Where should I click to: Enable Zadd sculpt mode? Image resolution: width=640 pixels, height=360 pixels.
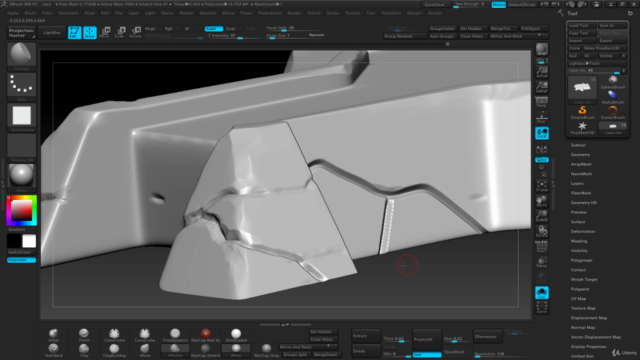coord(213,29)
